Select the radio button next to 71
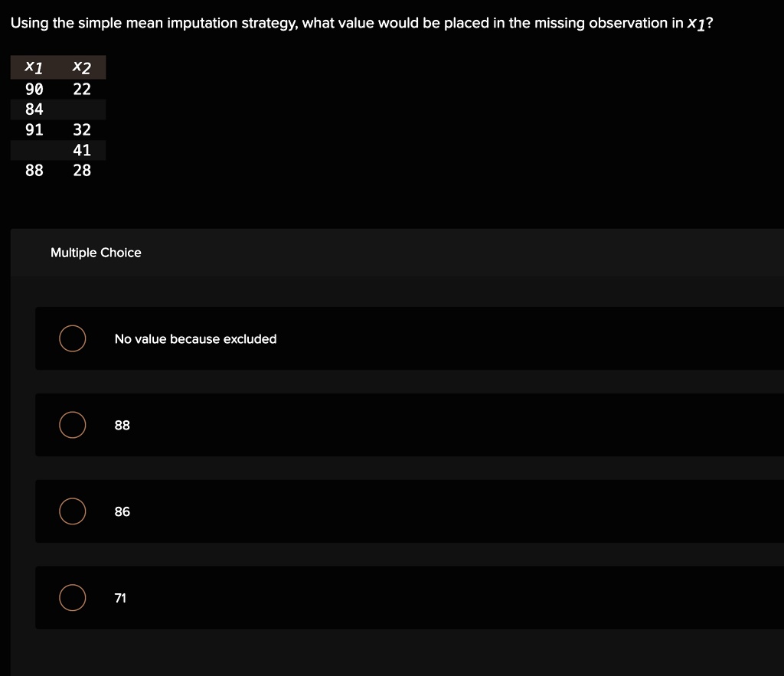The width and height of the screenshot is (784, 676). [x=72, y=597]
